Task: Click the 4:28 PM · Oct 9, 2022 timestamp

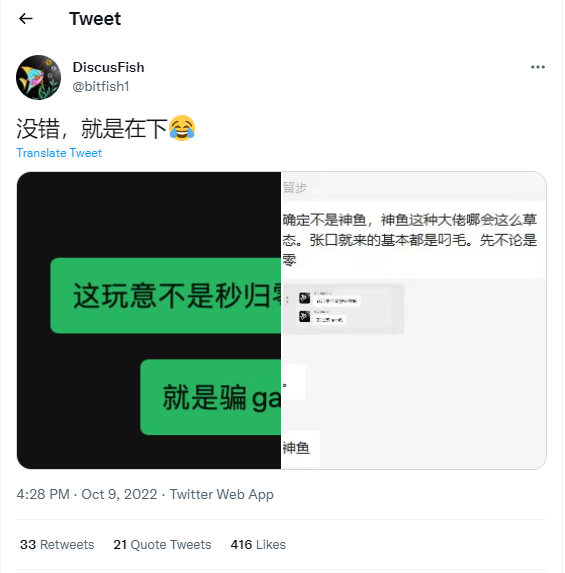Action: pyautogui.click(x=87, y=494)
